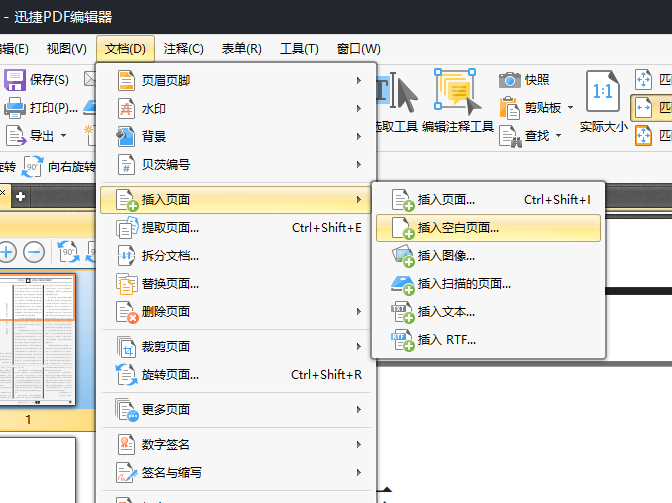The image size is (672, 503).
Task: Click the 插入扫描的页面 scanner icon
Action: tap(403, 284)
